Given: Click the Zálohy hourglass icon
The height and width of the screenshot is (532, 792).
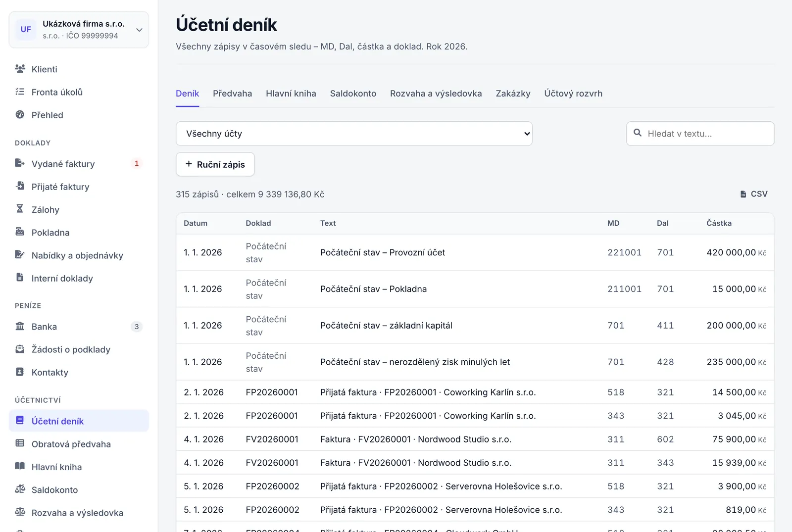Looking at the screenshot, I should click(20, 208).
